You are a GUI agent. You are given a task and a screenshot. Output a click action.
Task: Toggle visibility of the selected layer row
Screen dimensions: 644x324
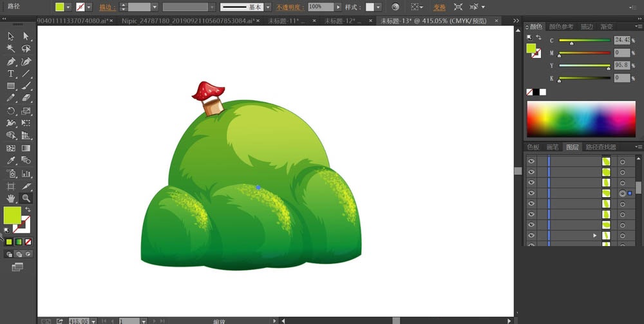(531, 193)
